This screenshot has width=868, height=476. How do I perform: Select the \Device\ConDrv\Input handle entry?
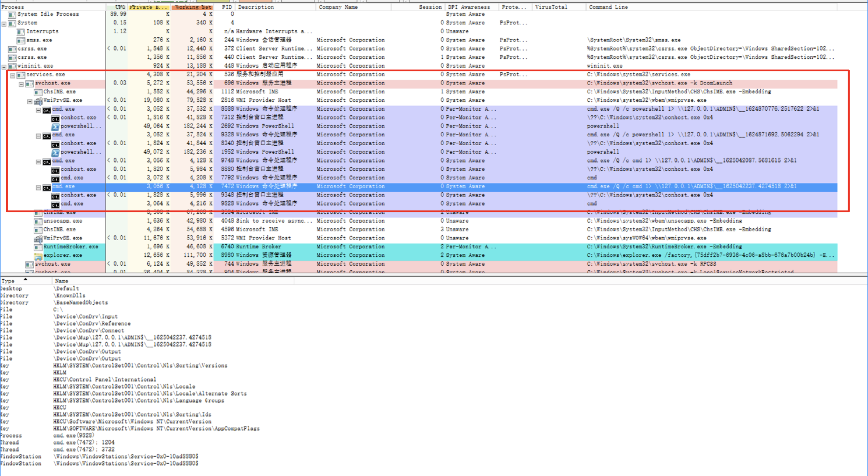[x=85, y=317]
